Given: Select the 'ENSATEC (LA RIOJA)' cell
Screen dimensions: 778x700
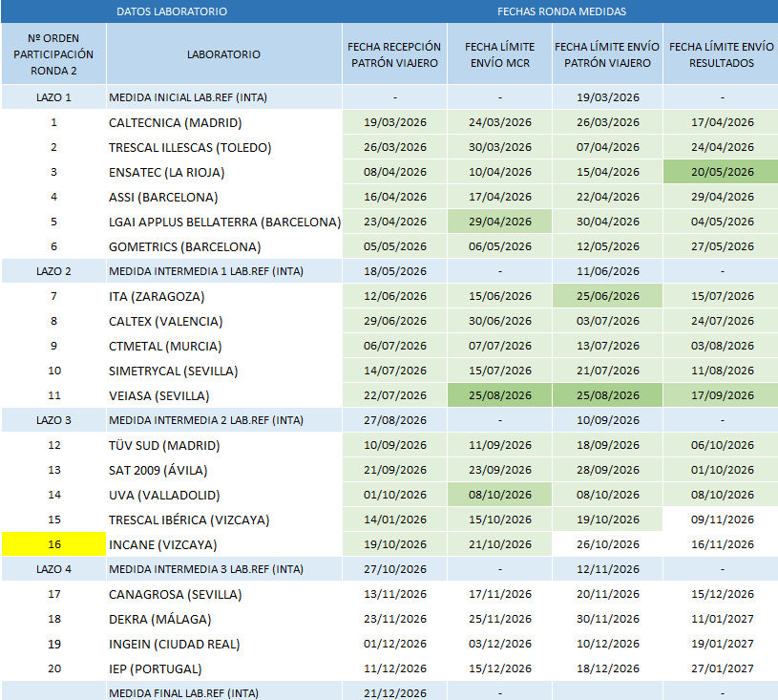Looking at the screenshot, I should 223,172.
